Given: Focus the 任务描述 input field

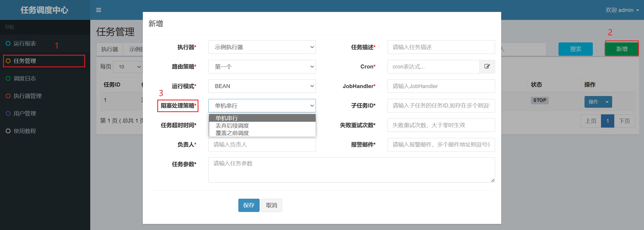Looking at the screenshot, I should pos(441,47).
